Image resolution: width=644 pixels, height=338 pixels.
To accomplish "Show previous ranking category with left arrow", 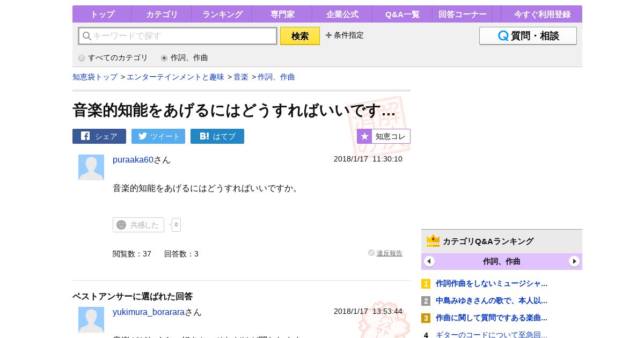I will pos(429,261).
